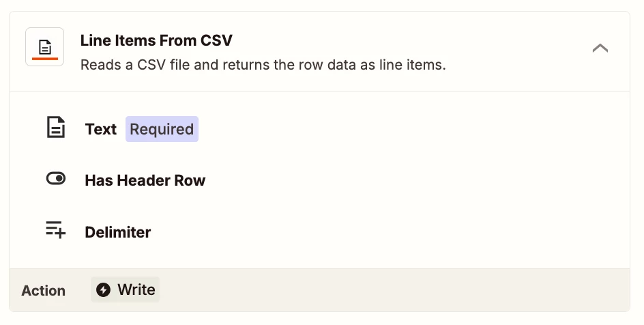Image resolution: width=644 pixels, height=325 pixels.
Task: Click the word 'CSV' in the card title
Action: click(x=216, y=40)
